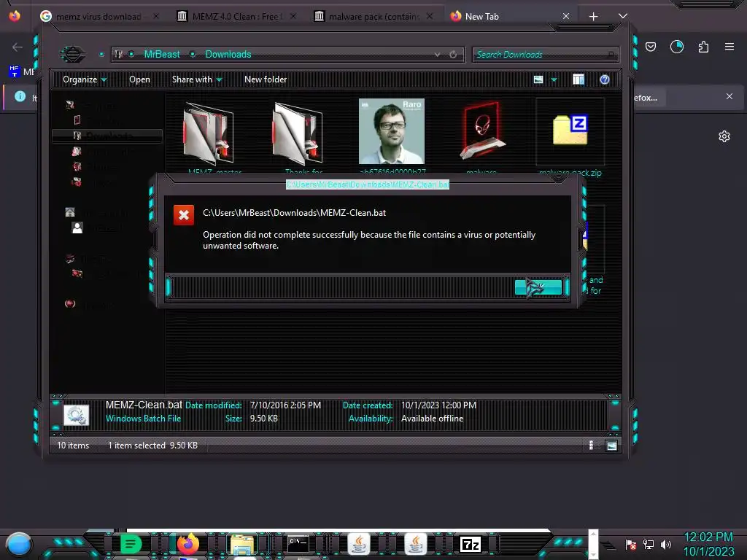
Task: Click the Homegroup house icon in sidebar
Action: pos(70,212)
